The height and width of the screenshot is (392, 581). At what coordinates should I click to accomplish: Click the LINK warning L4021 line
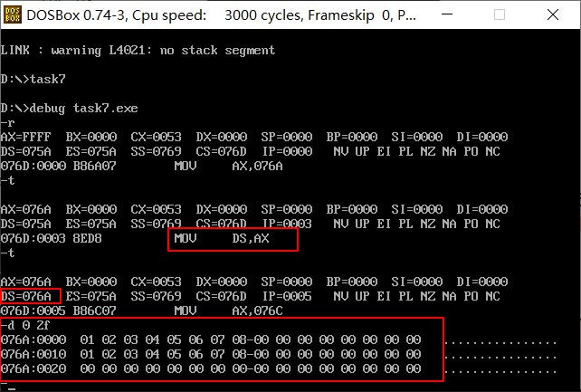138,50
